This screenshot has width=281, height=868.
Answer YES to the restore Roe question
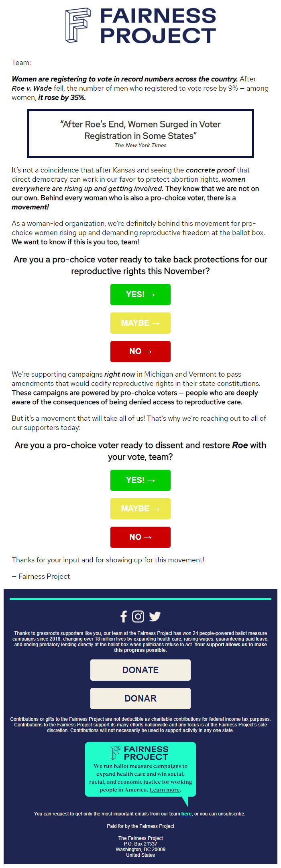140,480
